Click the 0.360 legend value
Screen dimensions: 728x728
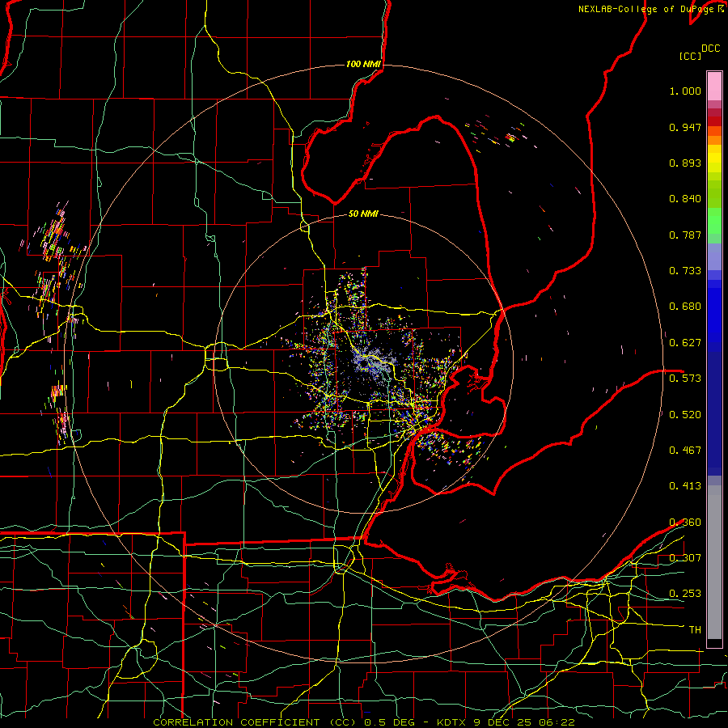[x=685, y=523]
